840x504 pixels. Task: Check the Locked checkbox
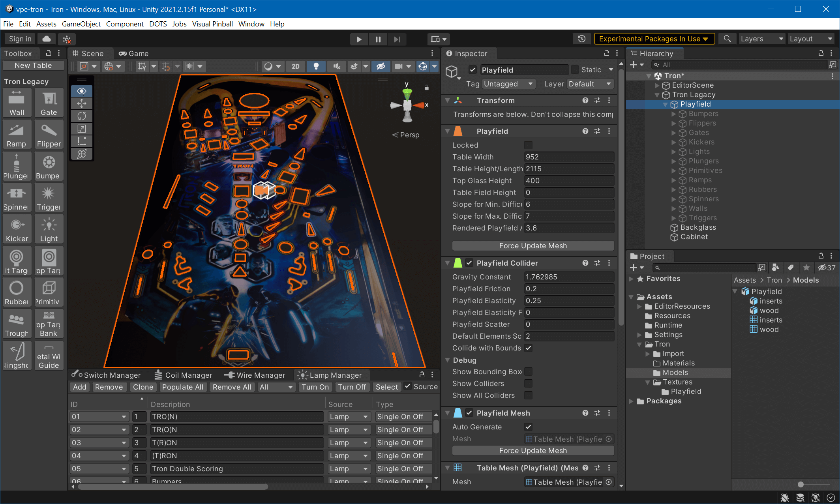(528, 145)
